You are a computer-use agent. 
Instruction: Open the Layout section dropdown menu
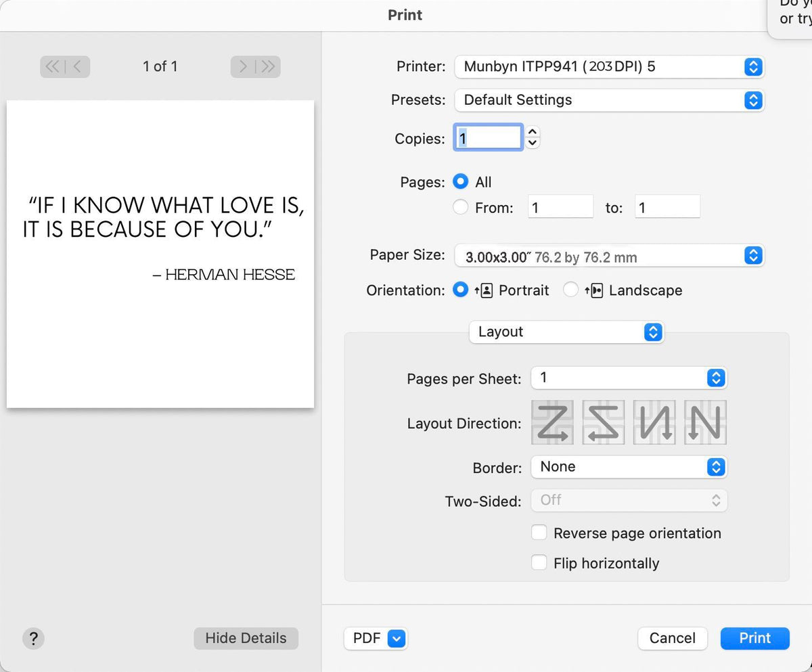(566, 332)
